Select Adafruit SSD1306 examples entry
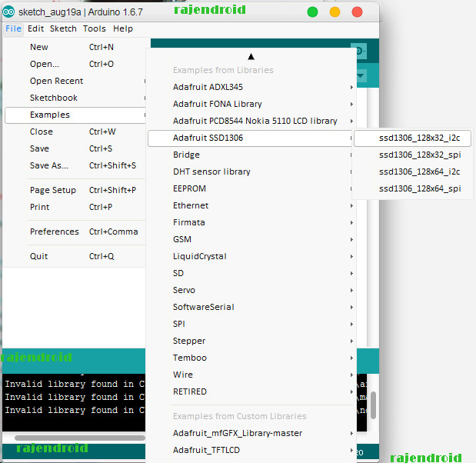The image size is (476, 463). 250,138
